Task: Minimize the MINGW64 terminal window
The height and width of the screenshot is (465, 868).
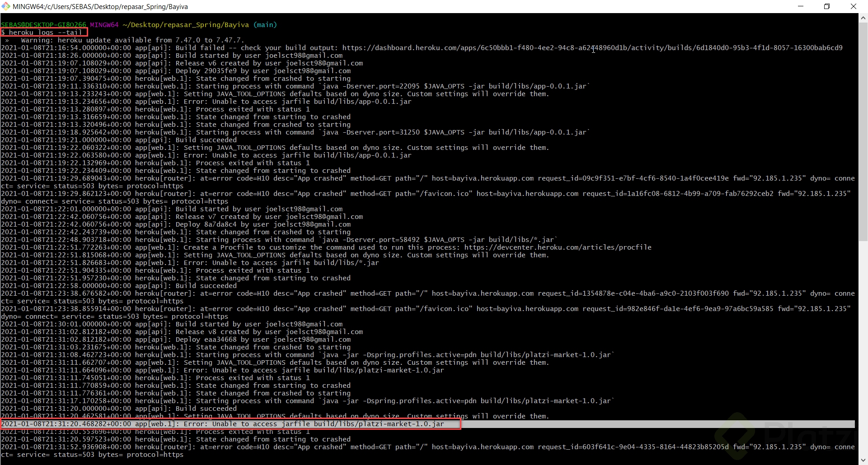Action: pos(801,6)
